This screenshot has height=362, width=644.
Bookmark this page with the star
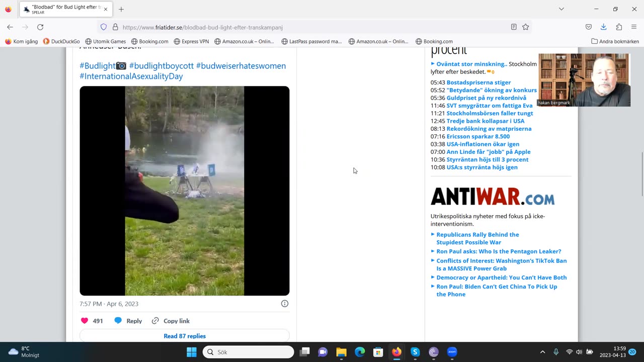[x=526, y=27]
